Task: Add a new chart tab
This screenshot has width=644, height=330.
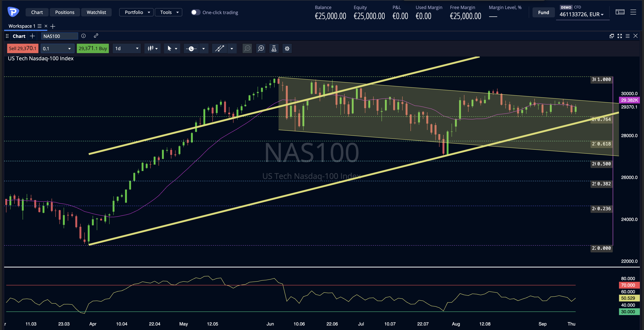Action: point(32,36)
